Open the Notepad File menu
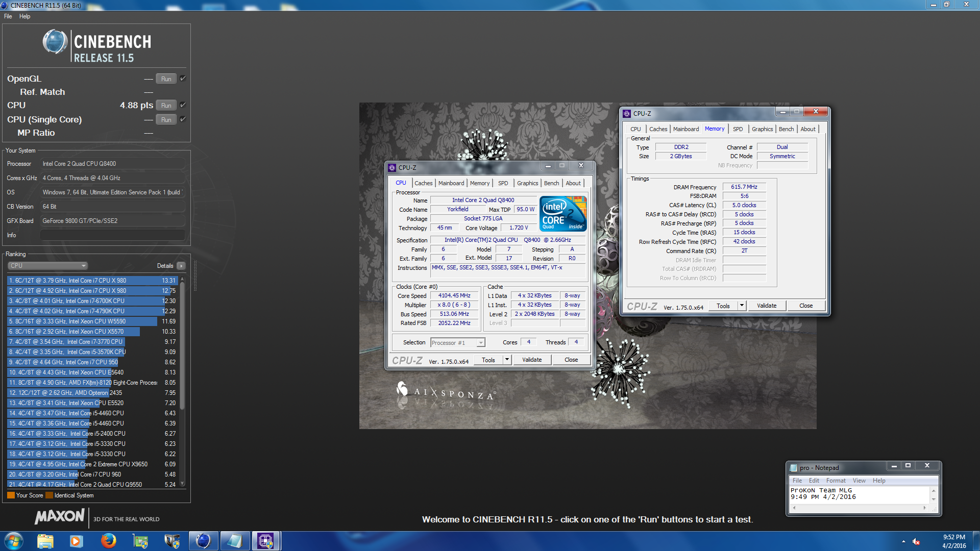The width and height of the screenshot is (980, 551). [797, 481]
